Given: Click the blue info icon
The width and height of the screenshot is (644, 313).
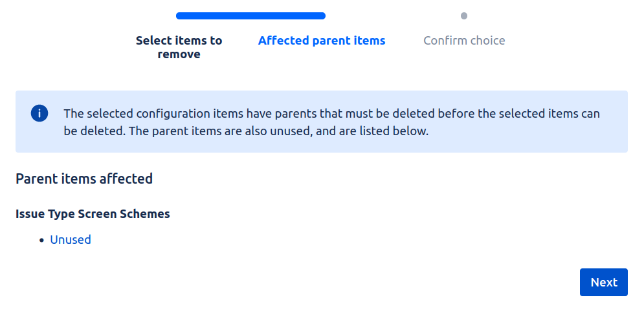Looking at the screenshot, I should [x=39, y=113].
